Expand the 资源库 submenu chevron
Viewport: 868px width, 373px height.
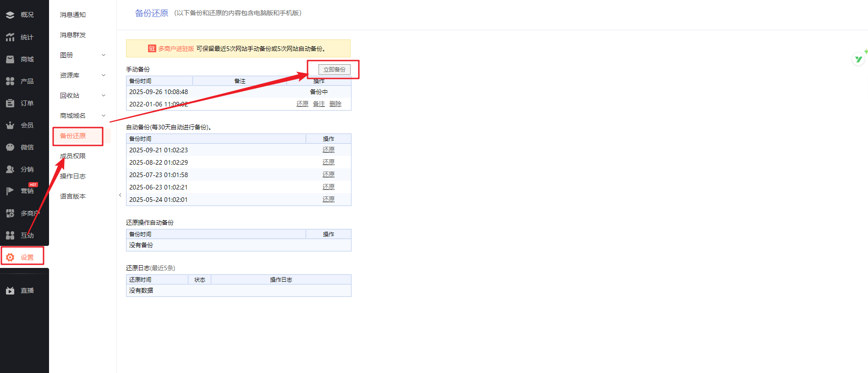104,75
